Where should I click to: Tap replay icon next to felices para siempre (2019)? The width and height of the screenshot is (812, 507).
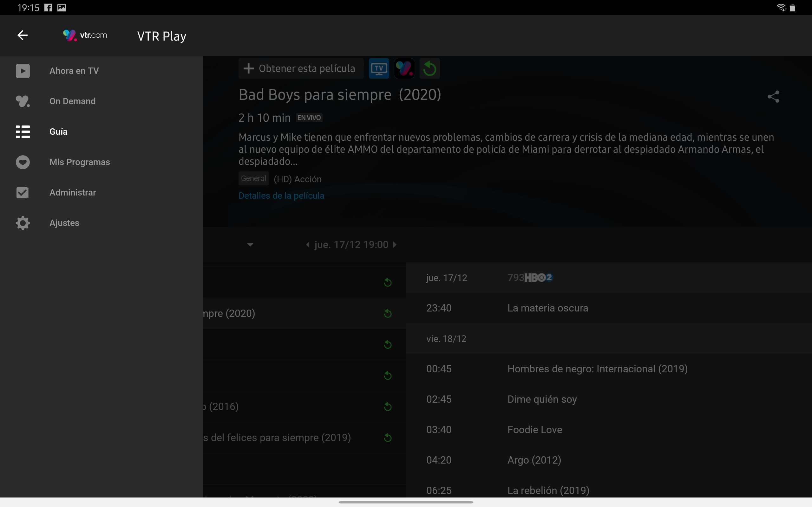coord(388,438)
